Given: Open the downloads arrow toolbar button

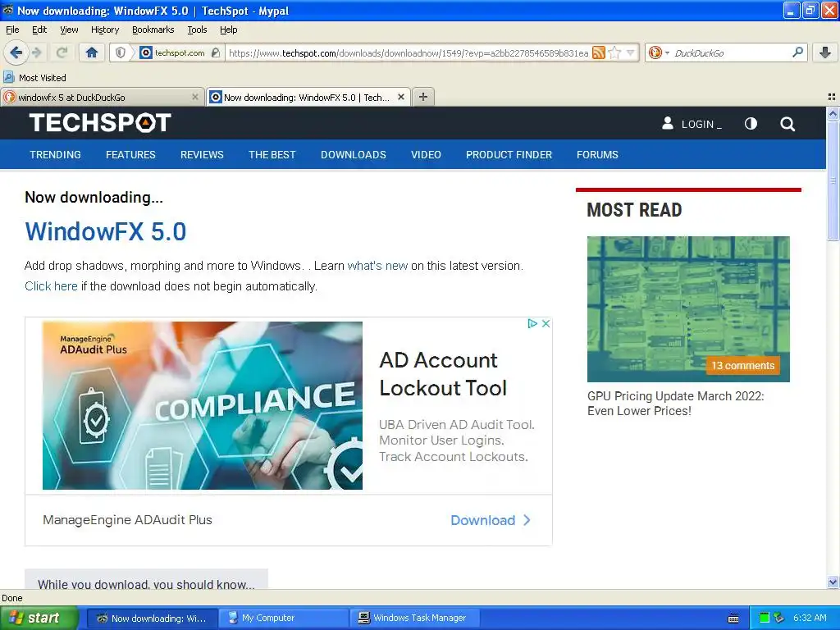Looking at the screenshot, I should [825, 52].
